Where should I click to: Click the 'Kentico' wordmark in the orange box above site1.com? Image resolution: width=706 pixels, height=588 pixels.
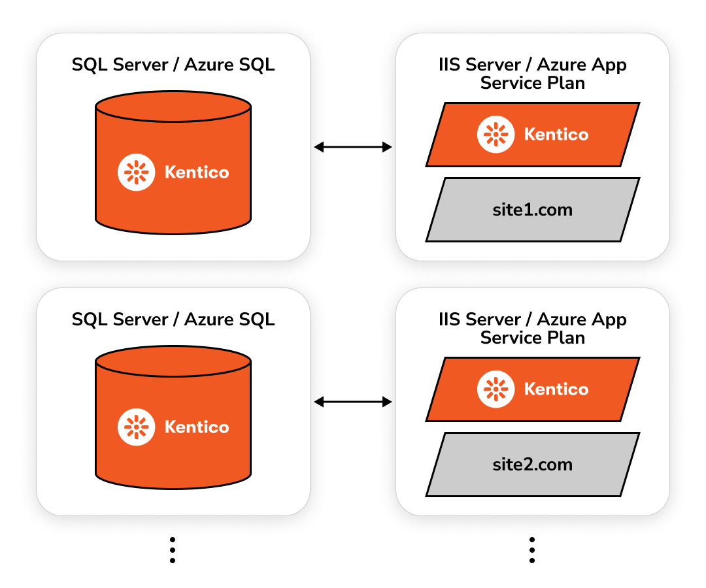tap(556, 135)
